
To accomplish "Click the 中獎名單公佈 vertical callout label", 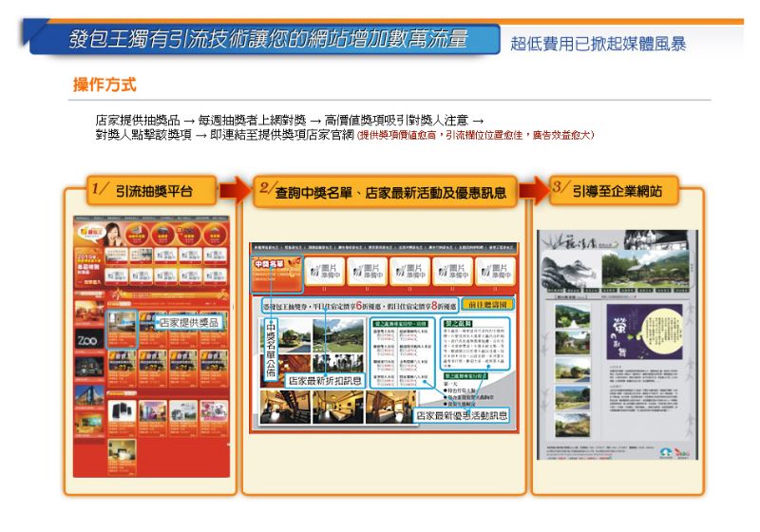I will click(271, 348).
